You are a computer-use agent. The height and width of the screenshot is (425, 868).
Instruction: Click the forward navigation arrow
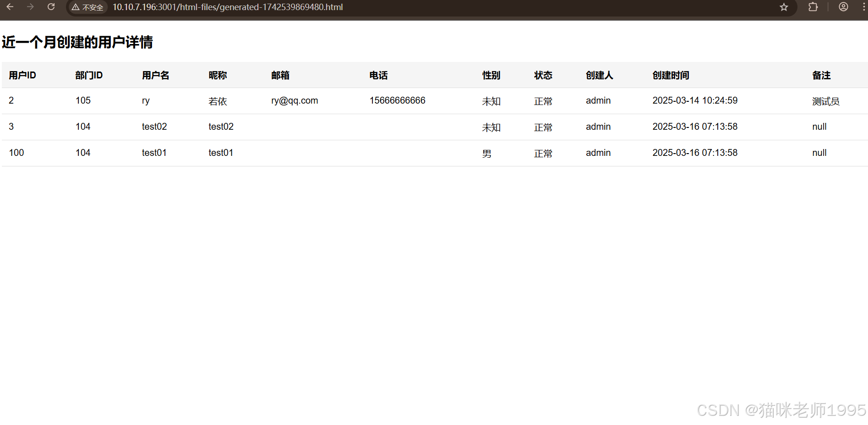[30, 7]
